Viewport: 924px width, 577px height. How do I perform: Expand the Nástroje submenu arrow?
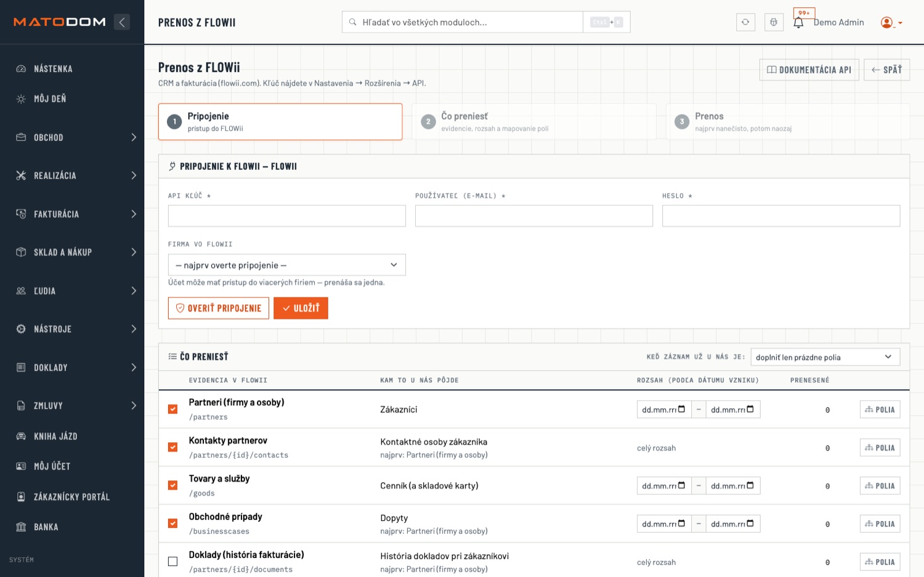coord(134,329)
